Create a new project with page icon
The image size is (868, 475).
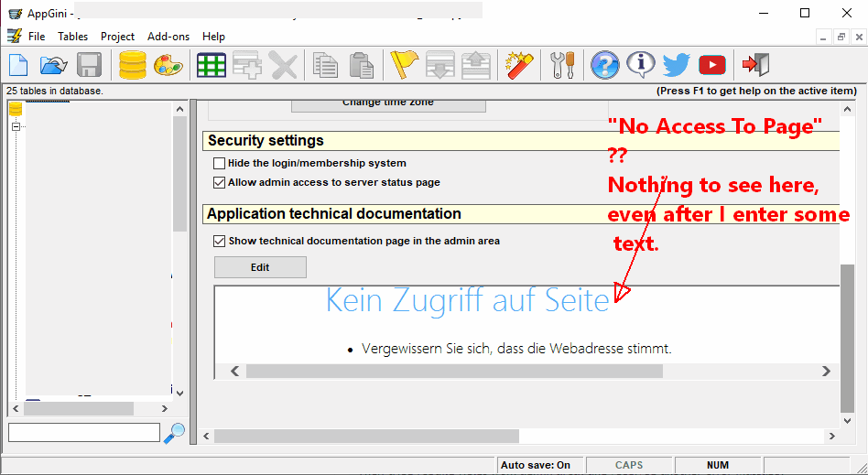click(x=19, y=65)
